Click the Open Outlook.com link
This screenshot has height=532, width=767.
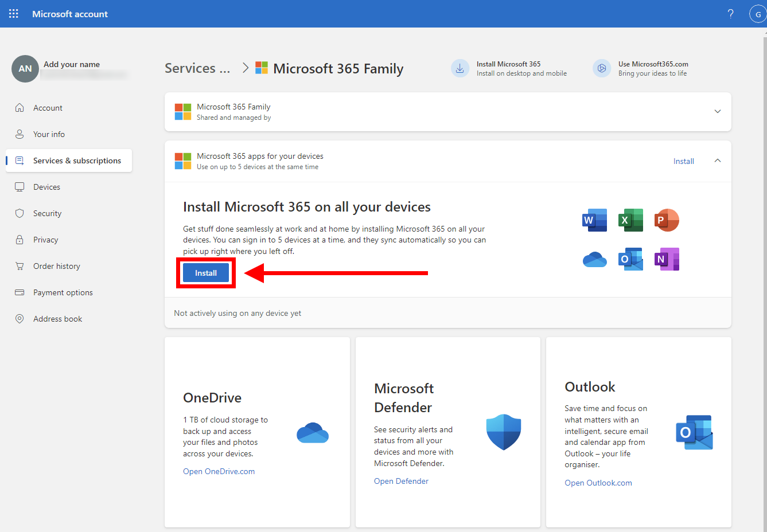[x=598, y=483]
